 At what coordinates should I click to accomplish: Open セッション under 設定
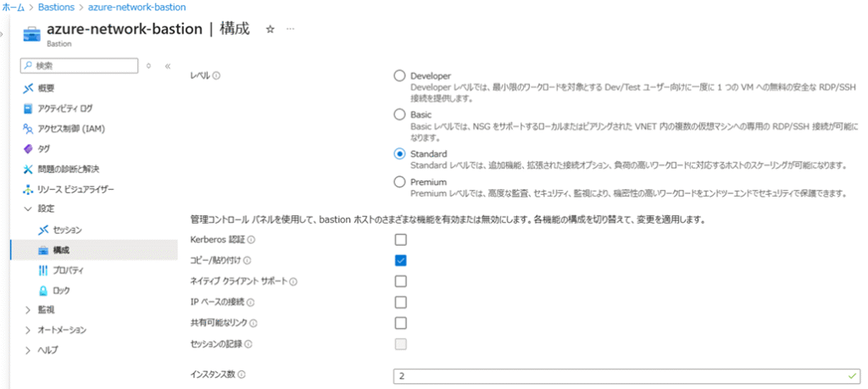coord(68,230)
